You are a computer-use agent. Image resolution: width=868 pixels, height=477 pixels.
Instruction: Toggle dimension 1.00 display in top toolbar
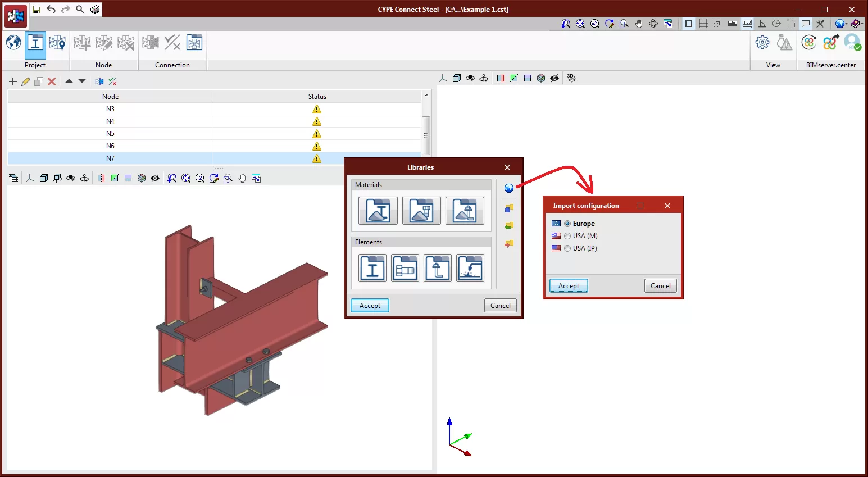point(747,24)
